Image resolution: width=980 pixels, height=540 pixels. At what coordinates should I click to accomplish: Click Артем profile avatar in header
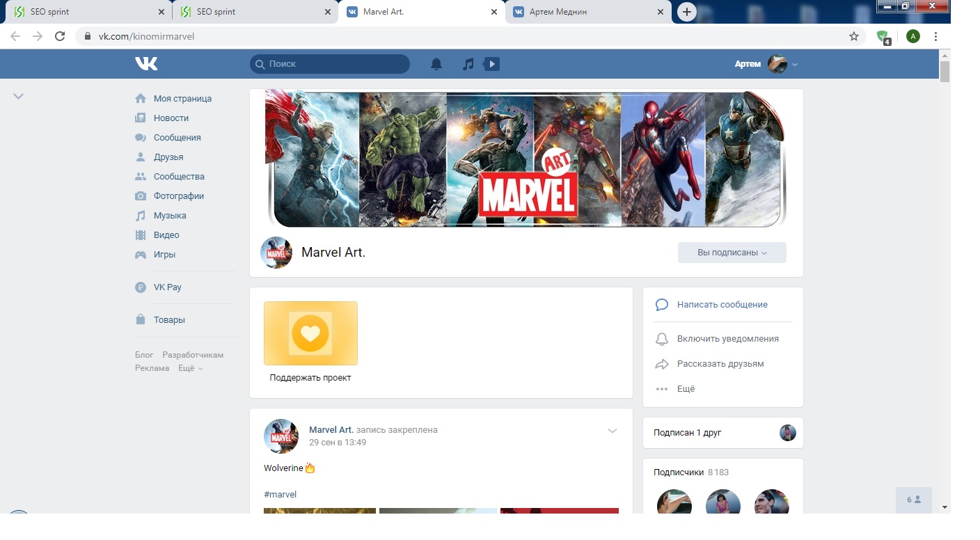click(x=777, y=64)
